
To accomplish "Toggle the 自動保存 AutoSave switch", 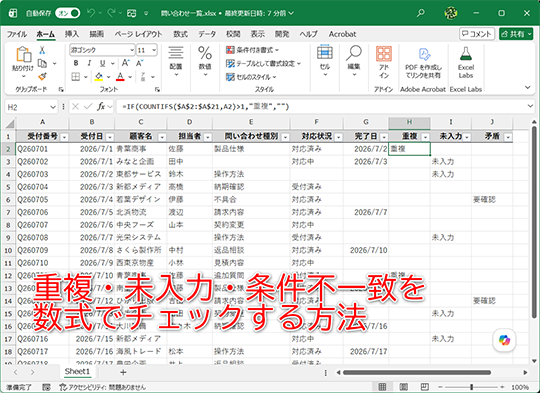I will (68, 13).
